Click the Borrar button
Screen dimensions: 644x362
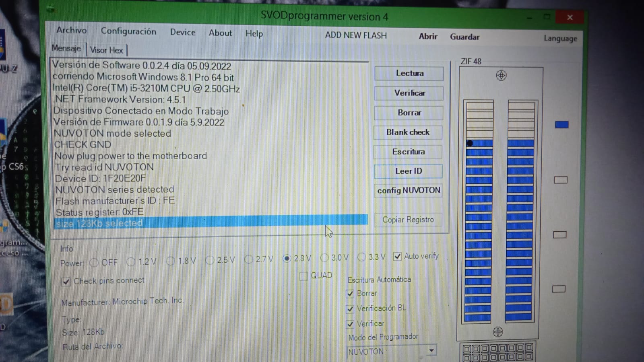[409, 113]
